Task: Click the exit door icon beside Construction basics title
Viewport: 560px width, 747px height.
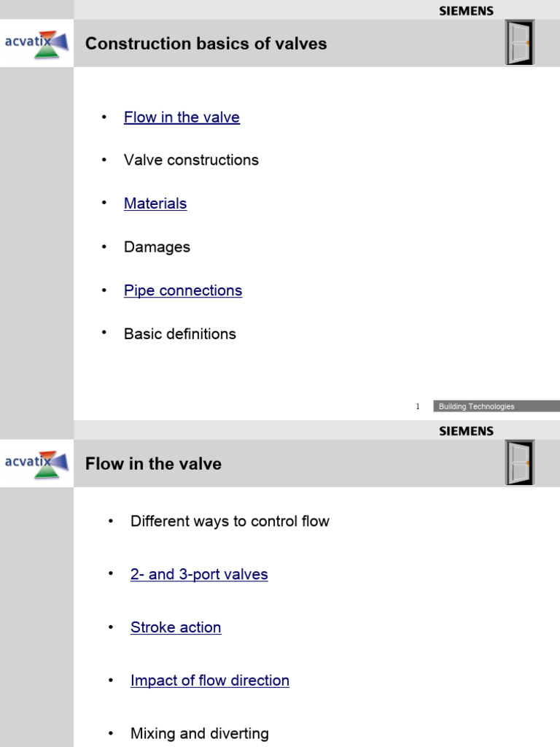Action: click(x=520, y=42)
